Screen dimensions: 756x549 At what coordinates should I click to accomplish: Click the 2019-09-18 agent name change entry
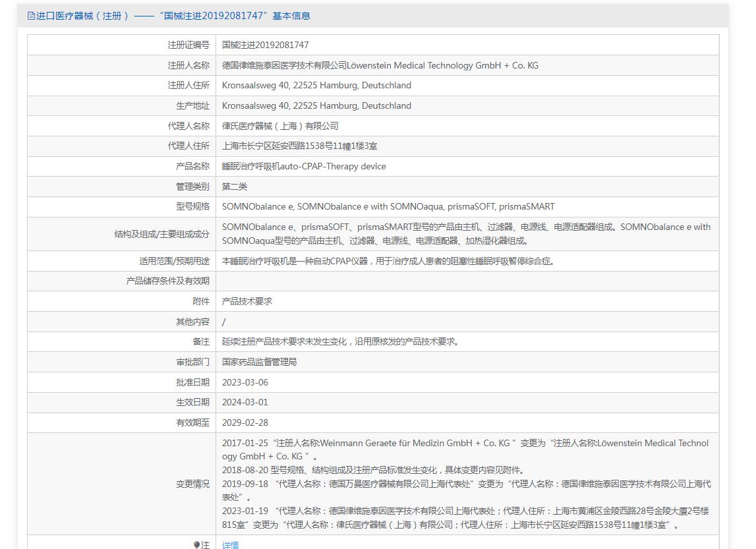(x=466, y=490)
